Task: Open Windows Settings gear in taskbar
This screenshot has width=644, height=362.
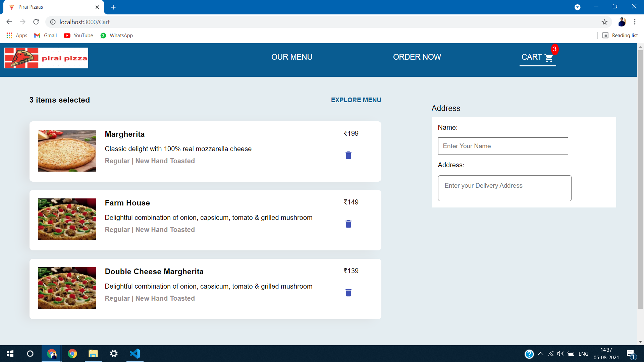Action: pyautogui.click(x=114, y=354)
